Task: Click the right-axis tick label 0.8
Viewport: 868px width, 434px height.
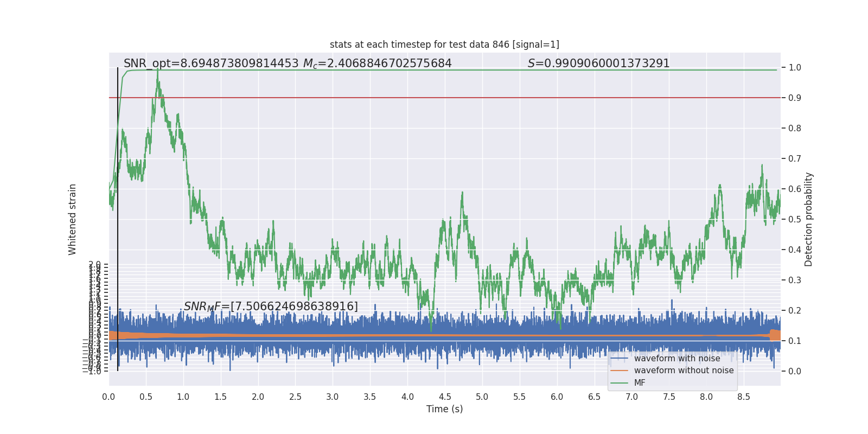Action: pos(795,129)
